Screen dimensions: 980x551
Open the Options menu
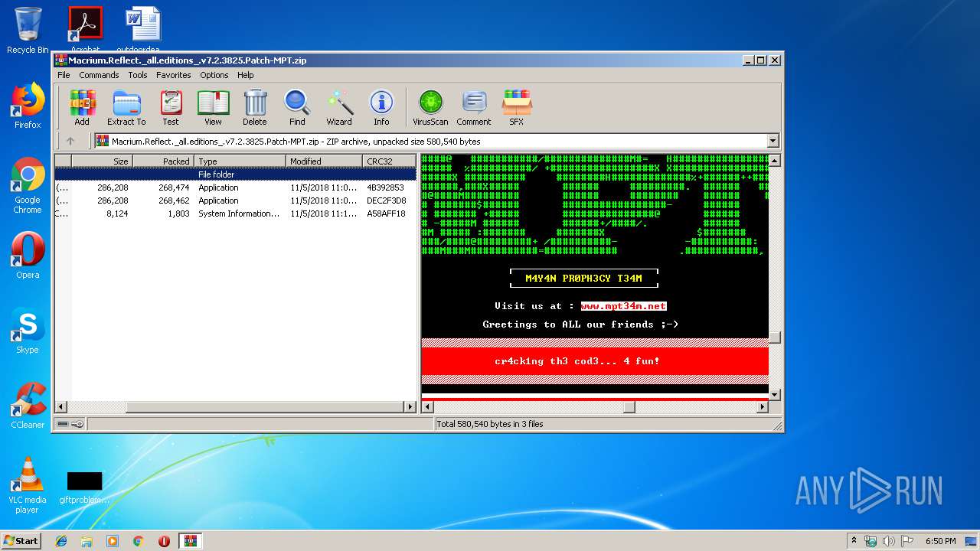[214, 75]
